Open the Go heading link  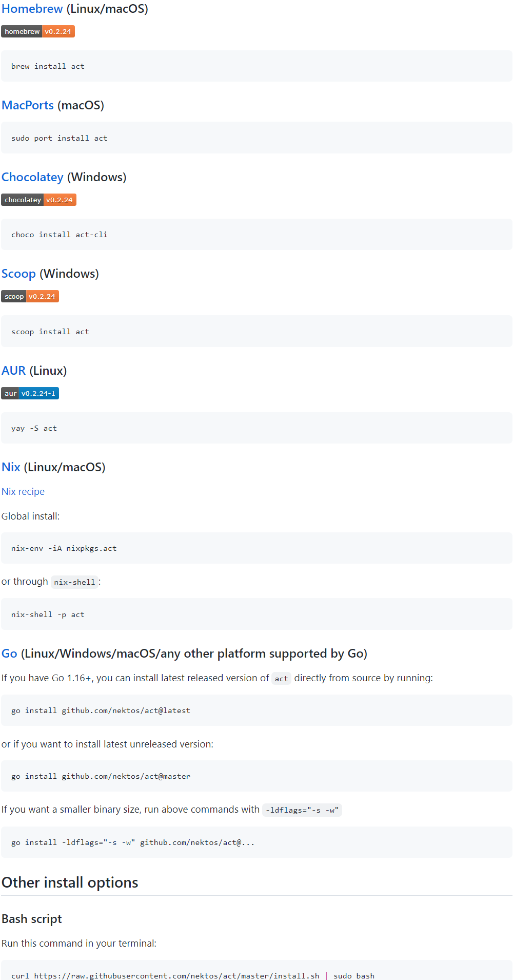click(x=9, y=654)
